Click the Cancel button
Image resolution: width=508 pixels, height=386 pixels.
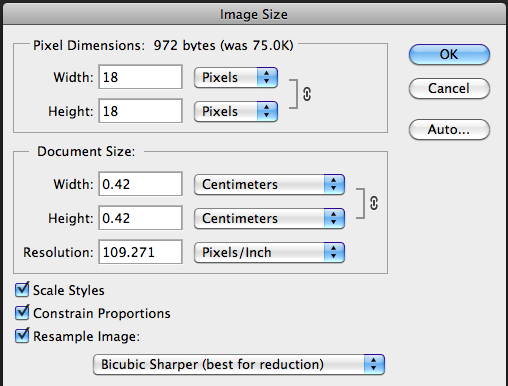click(x=449, y=88)
